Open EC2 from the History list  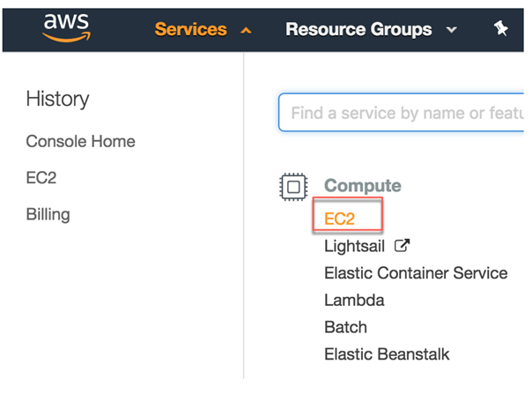pyautogui.click(x=41, y=177)
